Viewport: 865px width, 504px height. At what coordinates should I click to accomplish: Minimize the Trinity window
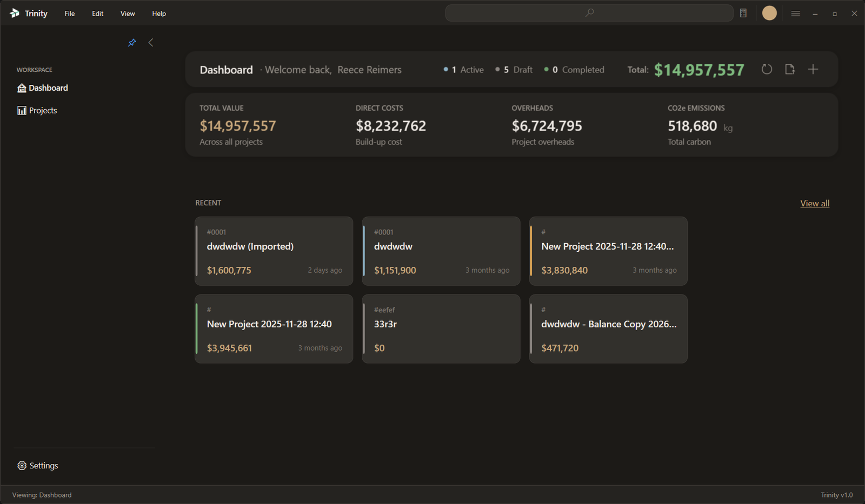815,14
